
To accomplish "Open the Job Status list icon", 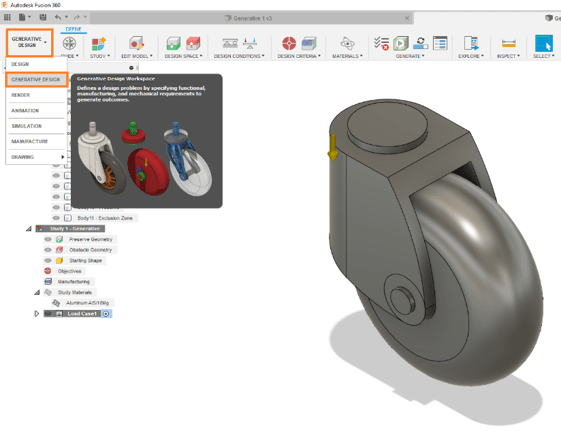I will [440, 44].
